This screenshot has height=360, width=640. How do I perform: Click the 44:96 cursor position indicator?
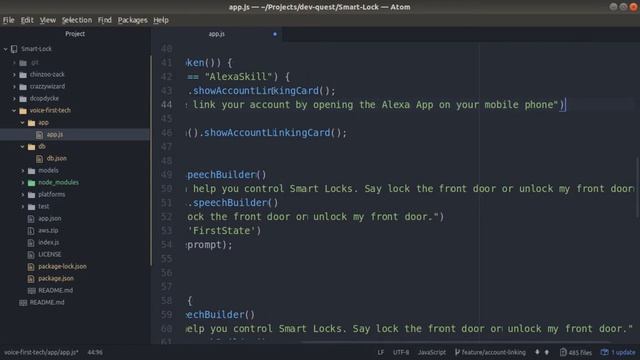click(x=95, y=352)
